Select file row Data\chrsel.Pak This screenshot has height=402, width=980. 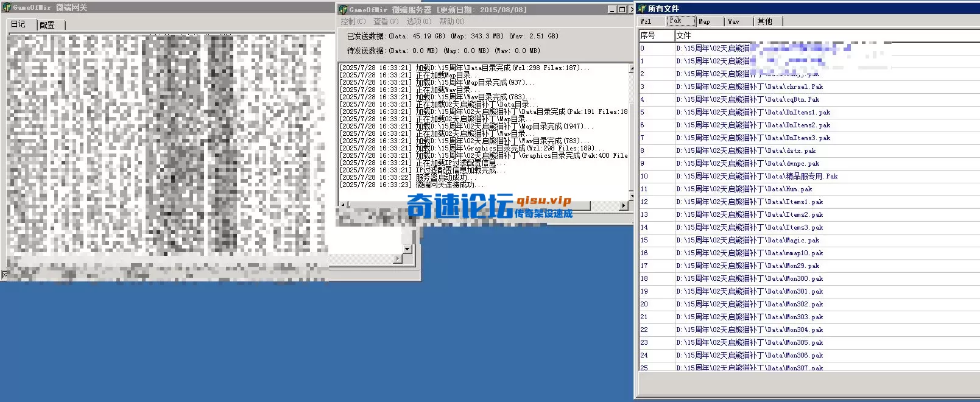pos(809,86)
